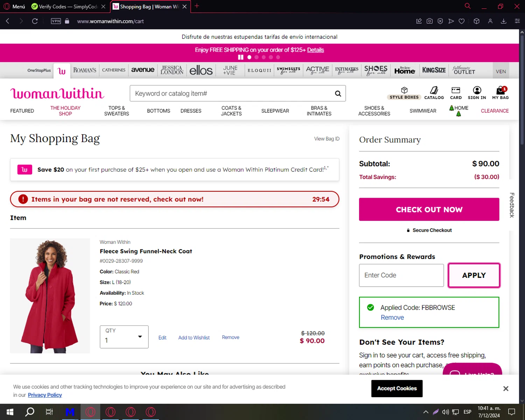Image resolution: width=525 pixels, height=420 pixels.
Task: Open the Privacy Policy link
Action: pos(45,395)
